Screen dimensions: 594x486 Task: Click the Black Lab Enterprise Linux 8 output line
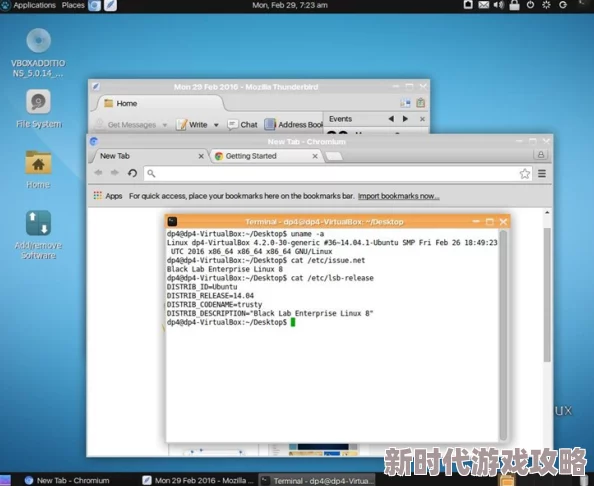point(225,269)
